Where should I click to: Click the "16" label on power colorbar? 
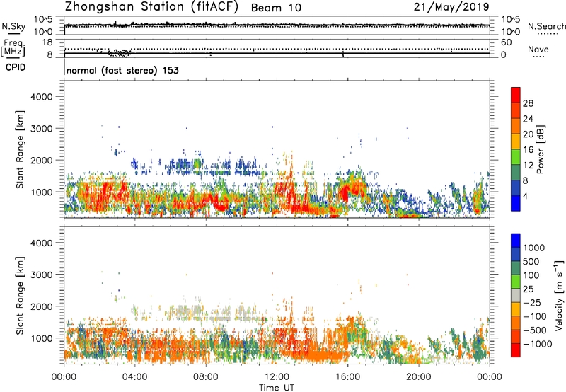528,150
